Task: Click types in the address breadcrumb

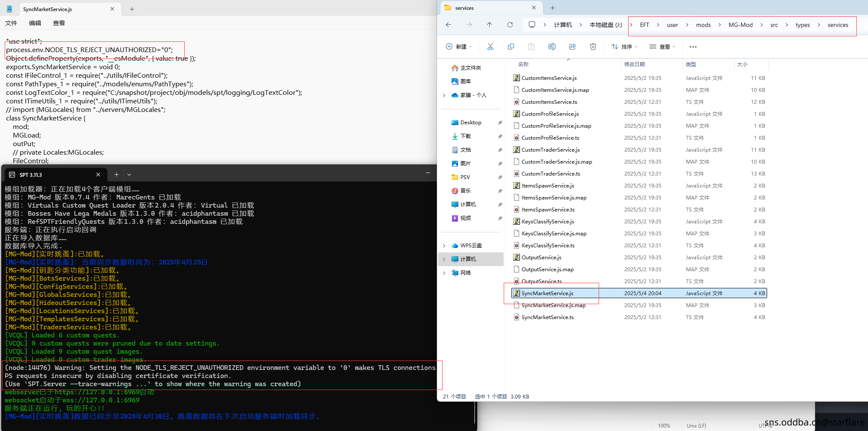Action: tap(803, 25)
